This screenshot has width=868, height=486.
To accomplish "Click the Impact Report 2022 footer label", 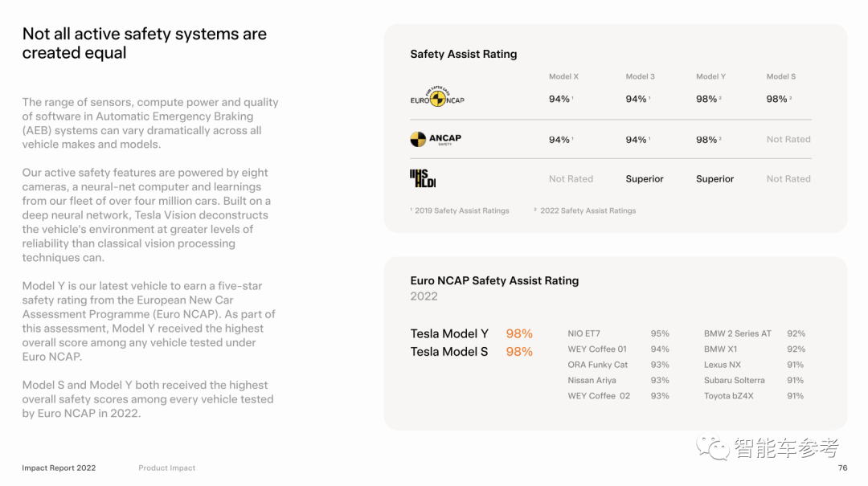I will tap(59, 468).
